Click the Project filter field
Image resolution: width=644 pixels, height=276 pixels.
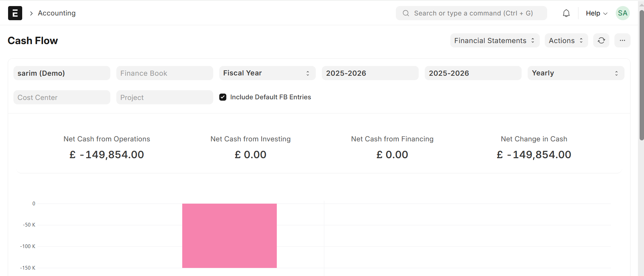[164, 97]
